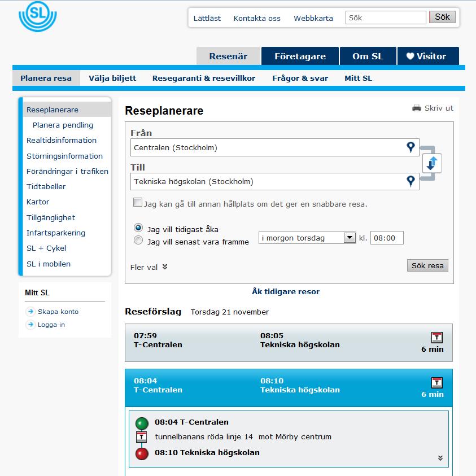Select 'Jag vill tidigast åka' radio button
The height and width of the screenshot is (476, 476).
pos(138,228)
